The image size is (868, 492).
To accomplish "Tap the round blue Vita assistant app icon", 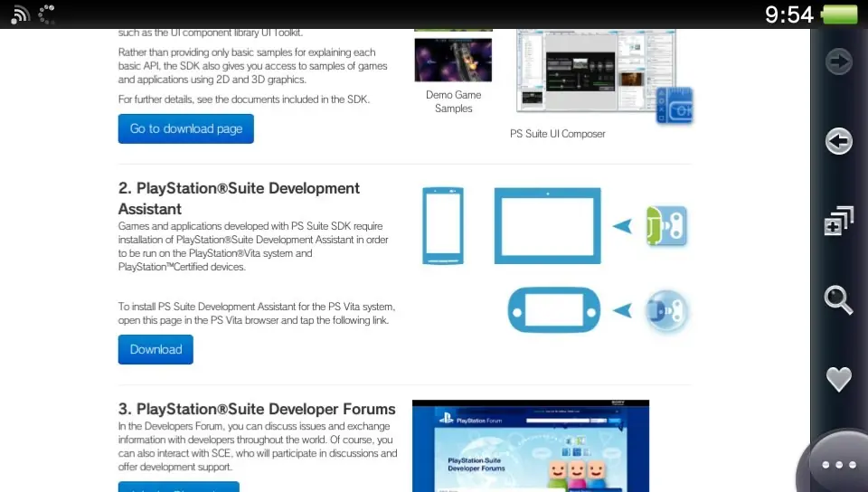I will coord(666,311).
